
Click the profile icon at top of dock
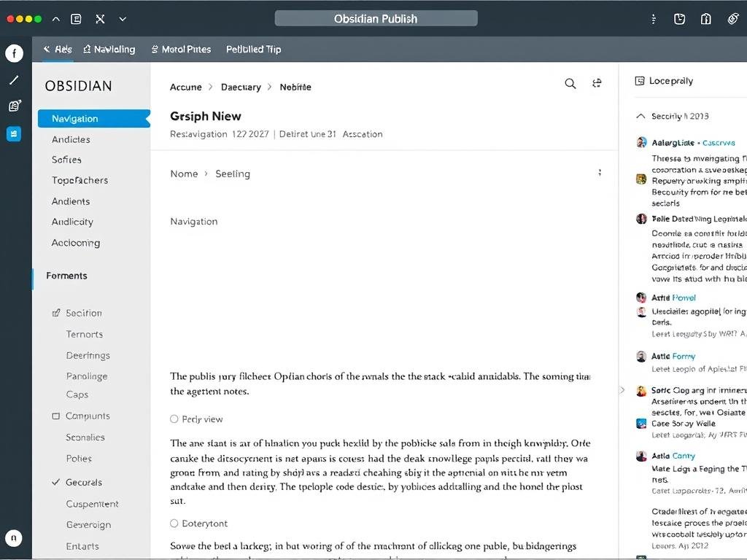[14, 52]
